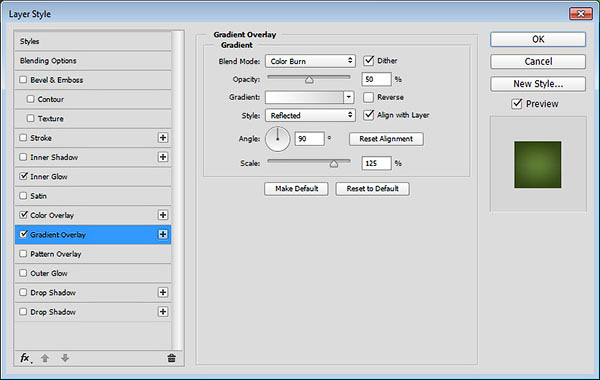Open the Styles section
The image size is (600, 380).
[x=93, y=41]
